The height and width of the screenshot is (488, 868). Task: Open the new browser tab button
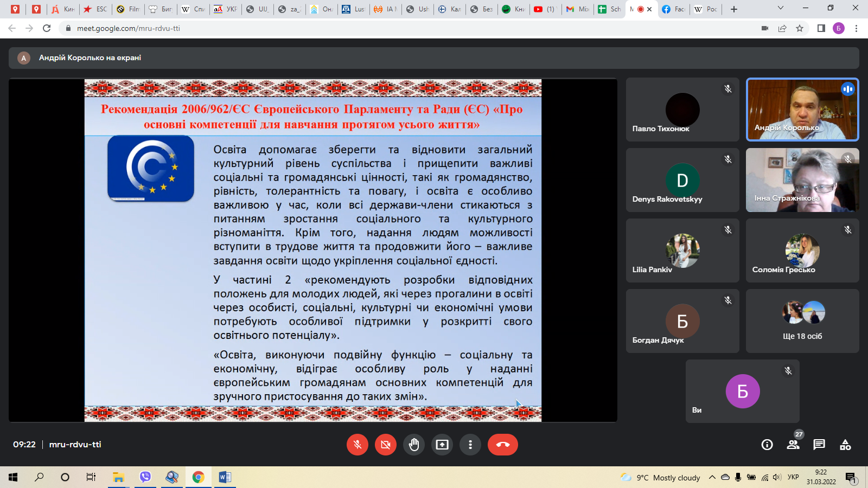(734, 9)
